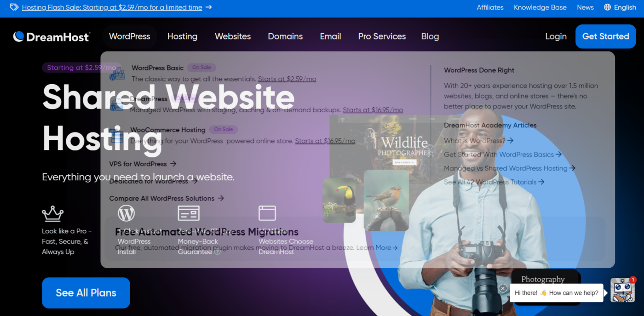This screenshot has width=644, height=316.
Task: Click the On Sale badge beside WordPress Basic
Action: coord(201,68)
